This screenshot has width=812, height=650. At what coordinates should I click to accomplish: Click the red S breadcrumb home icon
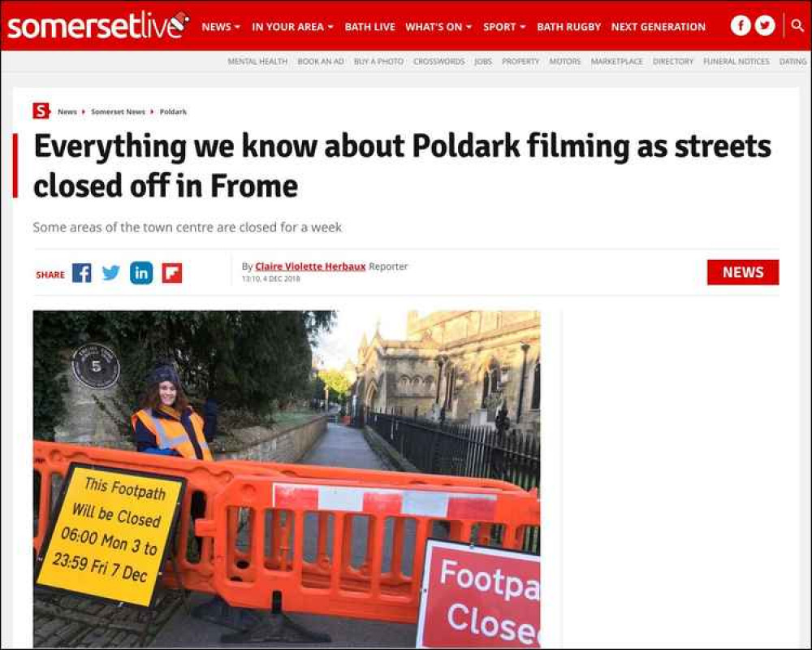[x=41, y=111]
